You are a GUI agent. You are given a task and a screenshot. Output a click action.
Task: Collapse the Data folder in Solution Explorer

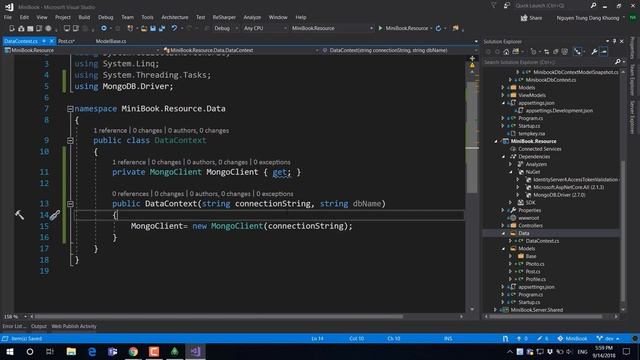tap(503, 233)
